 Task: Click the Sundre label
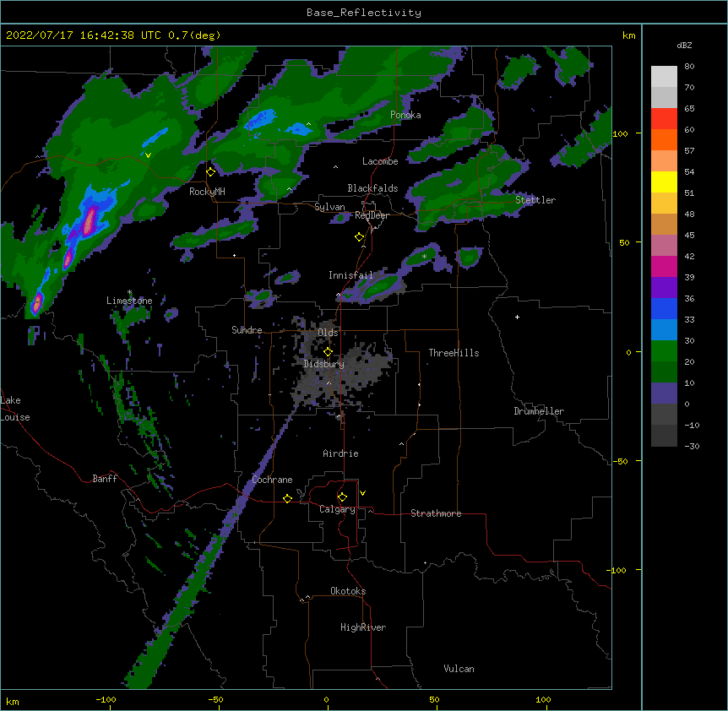click(x=247, y=330)
